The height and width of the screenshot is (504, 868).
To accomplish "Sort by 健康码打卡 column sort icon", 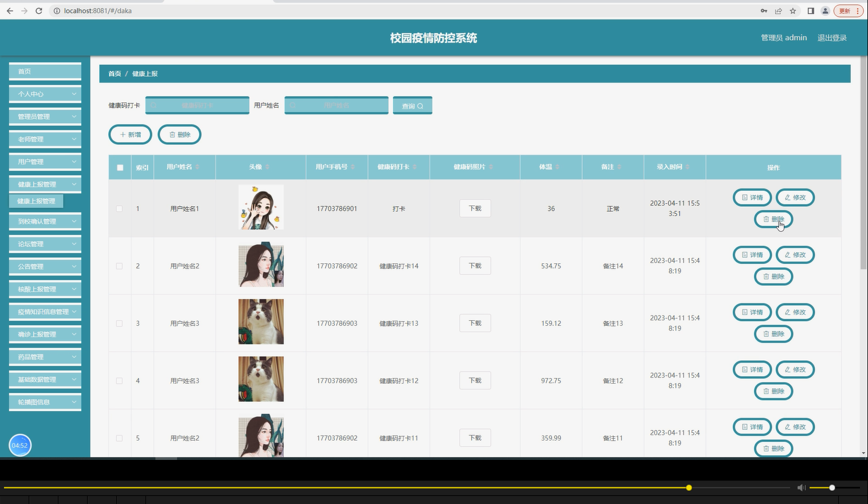I will 415,167.
